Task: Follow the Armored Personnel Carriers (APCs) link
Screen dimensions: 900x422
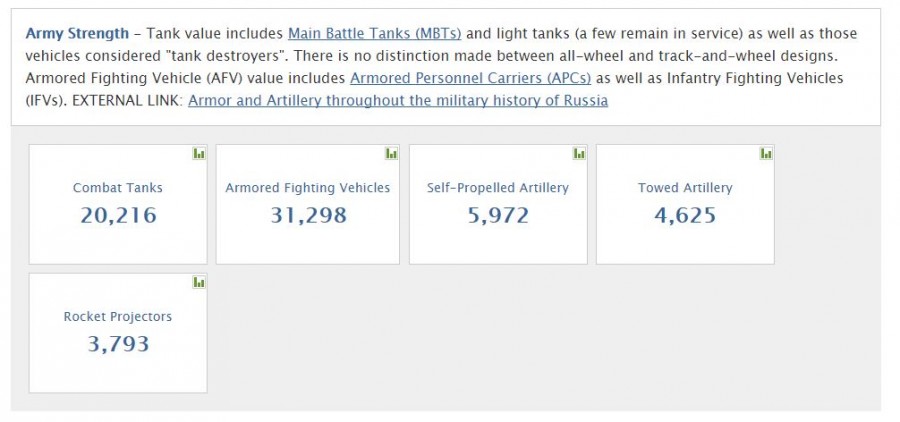Action: click(470, 77)
